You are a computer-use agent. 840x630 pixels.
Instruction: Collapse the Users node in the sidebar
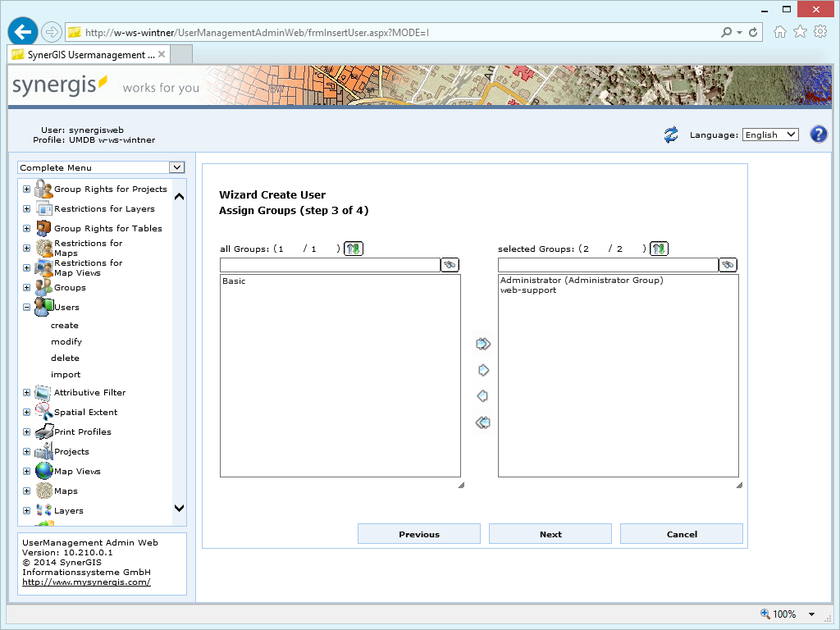tap(26, 307)
